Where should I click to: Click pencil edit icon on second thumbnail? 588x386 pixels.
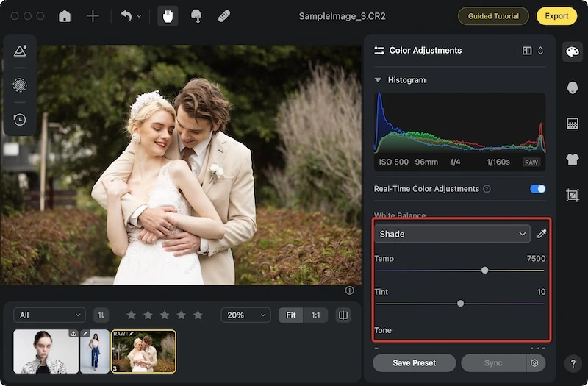[x=85, y=334]
